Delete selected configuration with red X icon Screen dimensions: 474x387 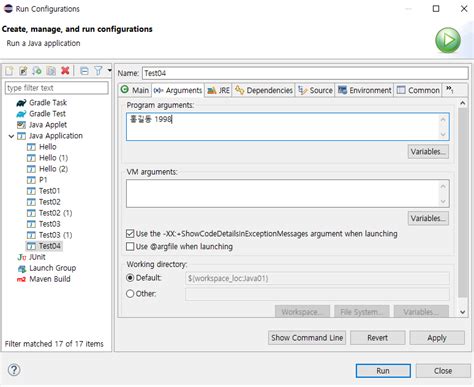(65, 71)
